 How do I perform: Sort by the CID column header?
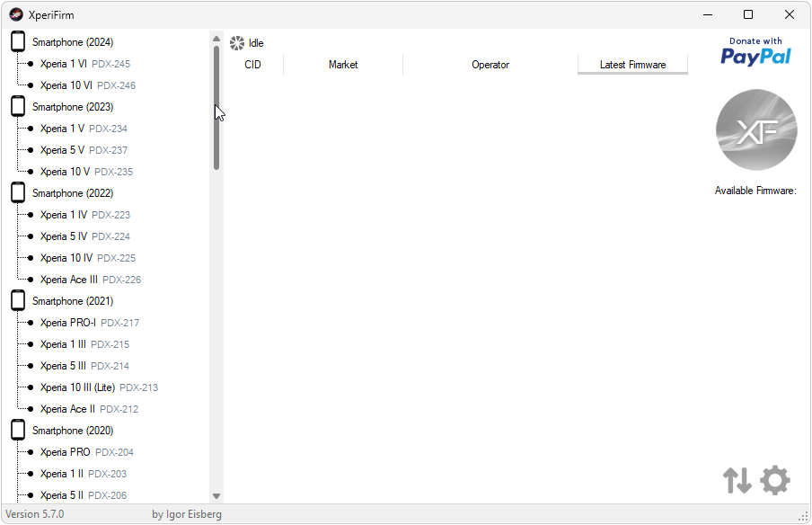coord(252,65)
